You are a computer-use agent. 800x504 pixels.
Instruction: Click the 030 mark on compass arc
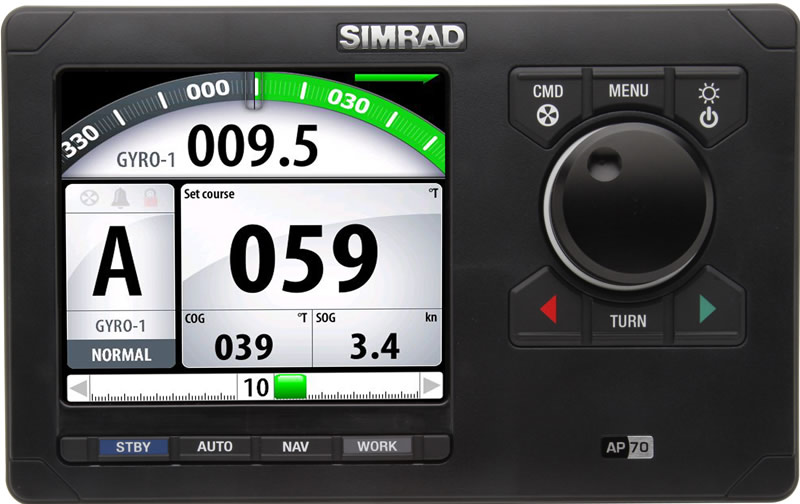[348, 100]
